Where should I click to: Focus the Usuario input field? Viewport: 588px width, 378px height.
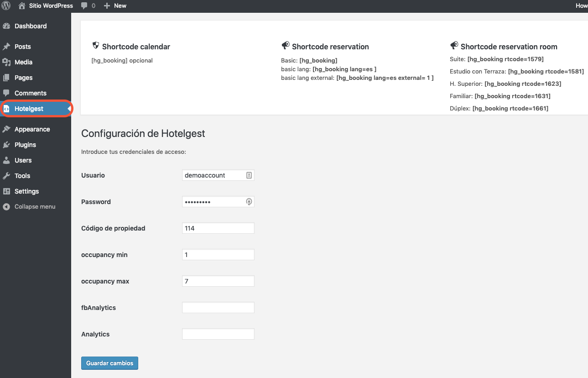218,175
